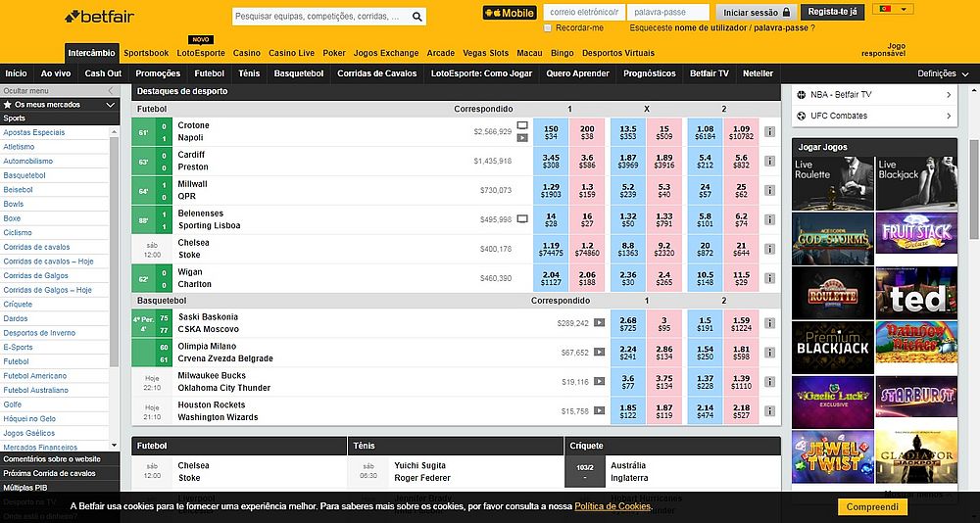Select blue back odds 2.68 Saski Baskonia
The height and width of the screenshot is (523, 980).
coord(628,323)
